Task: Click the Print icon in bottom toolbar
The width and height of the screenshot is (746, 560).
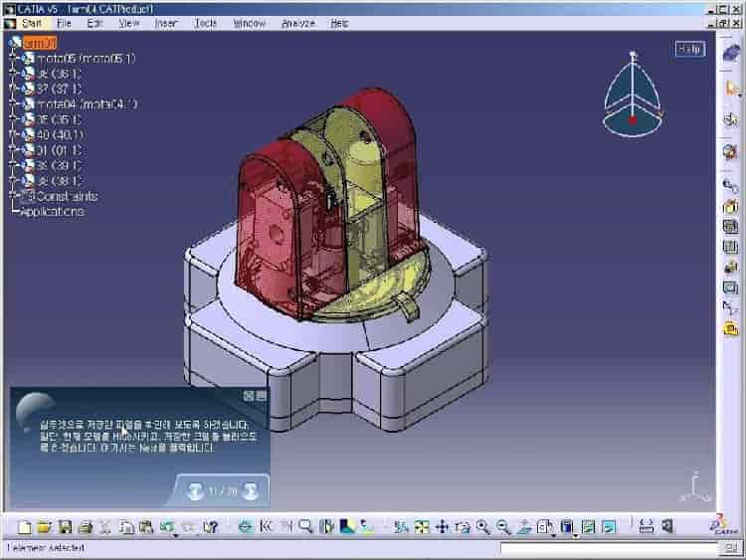Action: click(x=86, y=526)
